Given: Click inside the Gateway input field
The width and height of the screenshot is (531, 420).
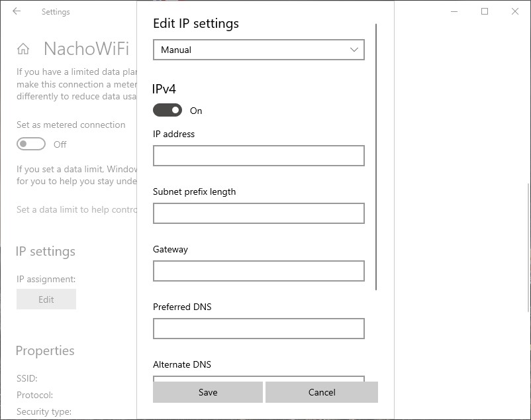Looking at the screenshot, I should click(258, 270).
